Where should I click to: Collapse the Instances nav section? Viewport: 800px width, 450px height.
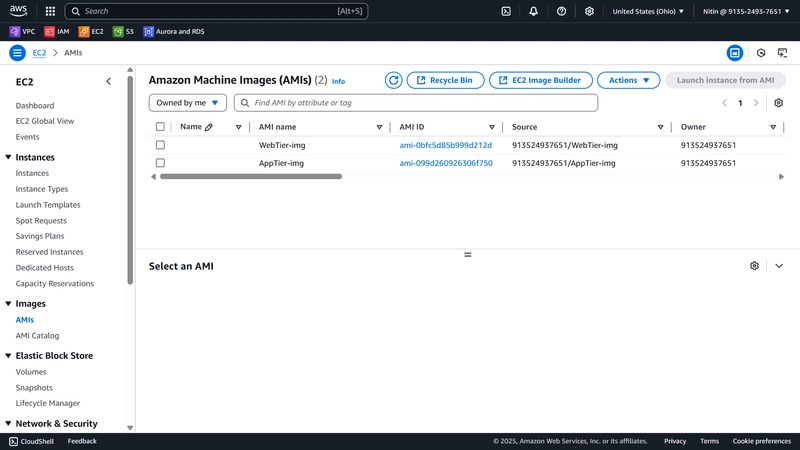[8, 157]
